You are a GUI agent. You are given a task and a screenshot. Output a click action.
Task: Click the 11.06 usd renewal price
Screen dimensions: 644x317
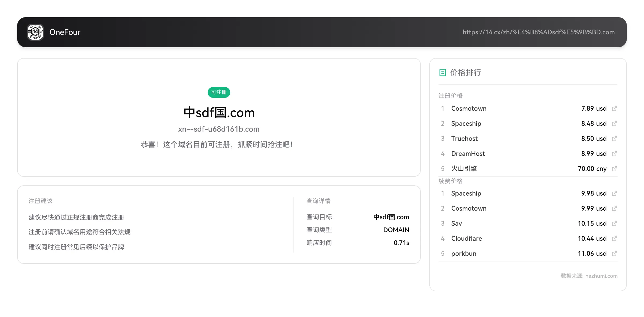click(x=592, y=254)
